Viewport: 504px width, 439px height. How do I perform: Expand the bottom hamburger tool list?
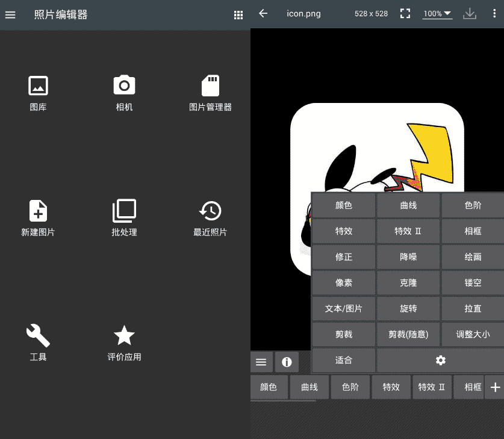[x=261, y=362]
